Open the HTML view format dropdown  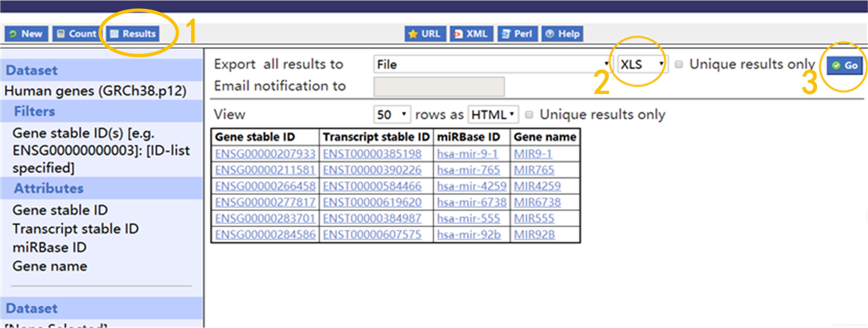493,115
